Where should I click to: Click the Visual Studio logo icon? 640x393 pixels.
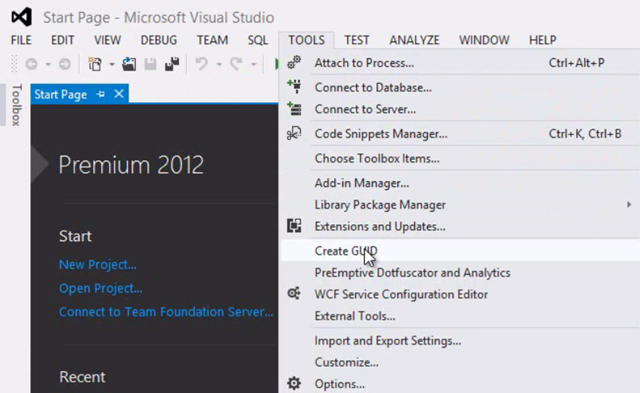(21, 17)
